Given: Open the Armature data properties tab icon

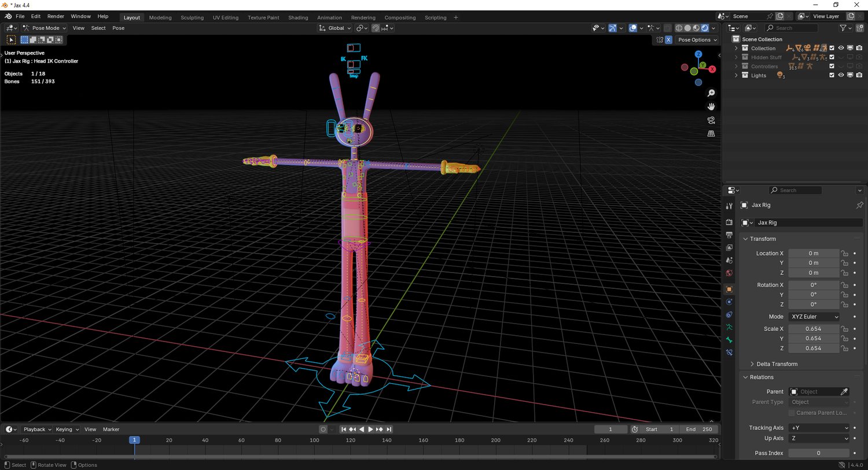Looking at the screenshot, I should tap(729, 327).
